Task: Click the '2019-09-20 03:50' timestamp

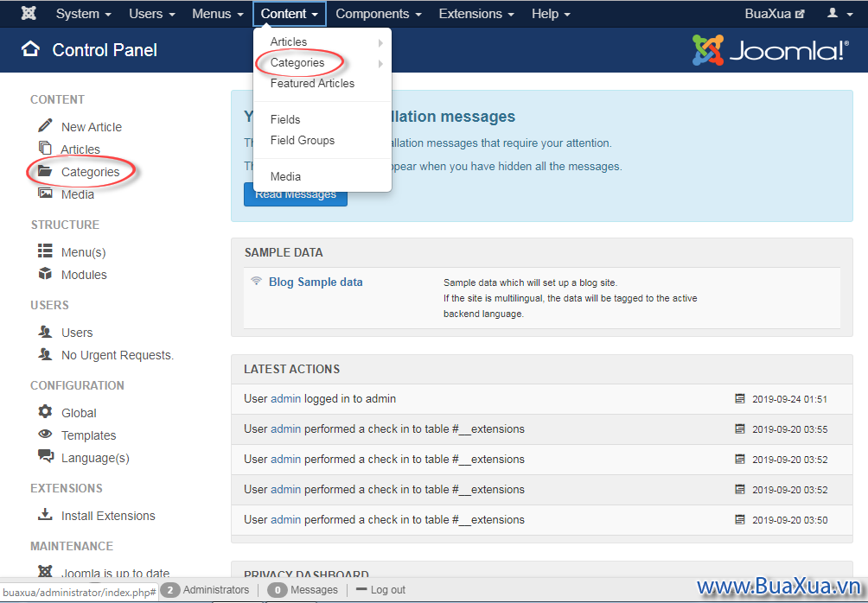Action: coord(790,520)
